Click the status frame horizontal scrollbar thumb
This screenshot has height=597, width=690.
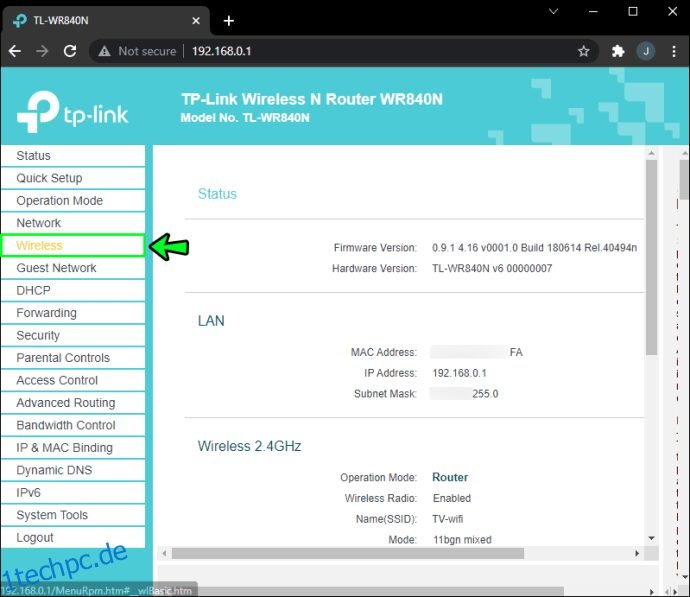point(348,553)
